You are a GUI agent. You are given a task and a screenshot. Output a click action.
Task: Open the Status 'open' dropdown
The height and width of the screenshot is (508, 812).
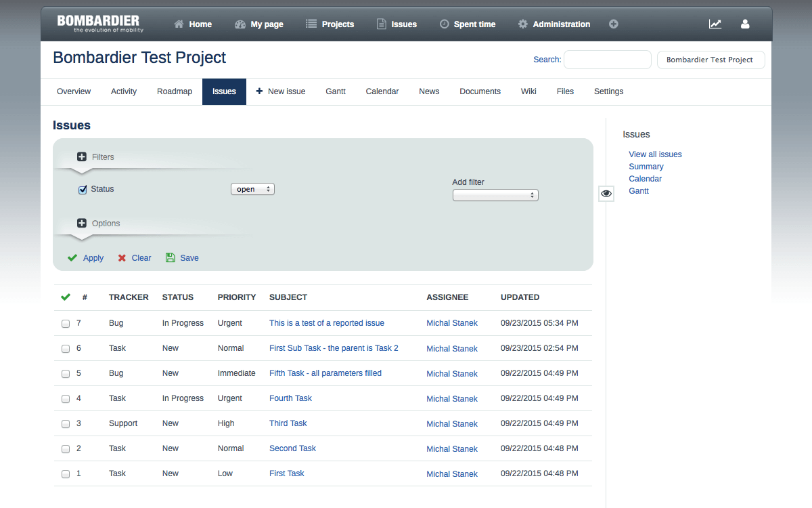click(252, 190)
